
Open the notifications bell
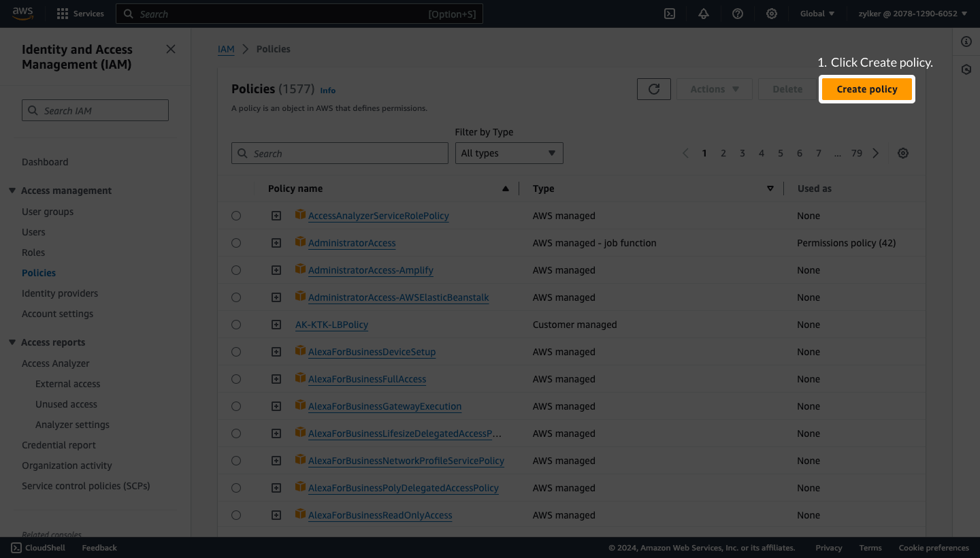704,14
